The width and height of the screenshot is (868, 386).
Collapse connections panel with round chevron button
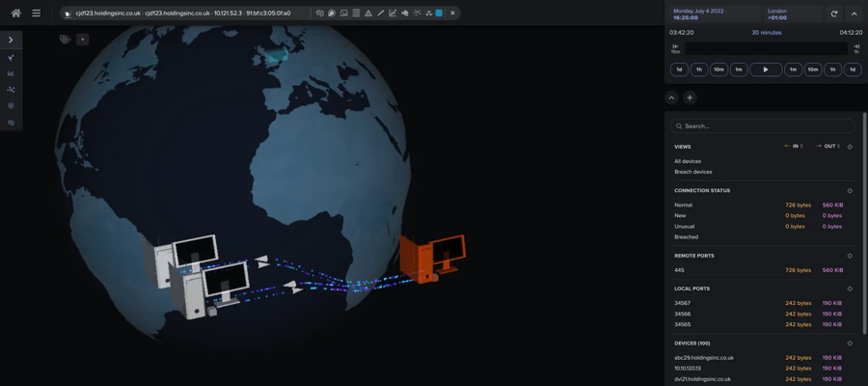(671, 98)
